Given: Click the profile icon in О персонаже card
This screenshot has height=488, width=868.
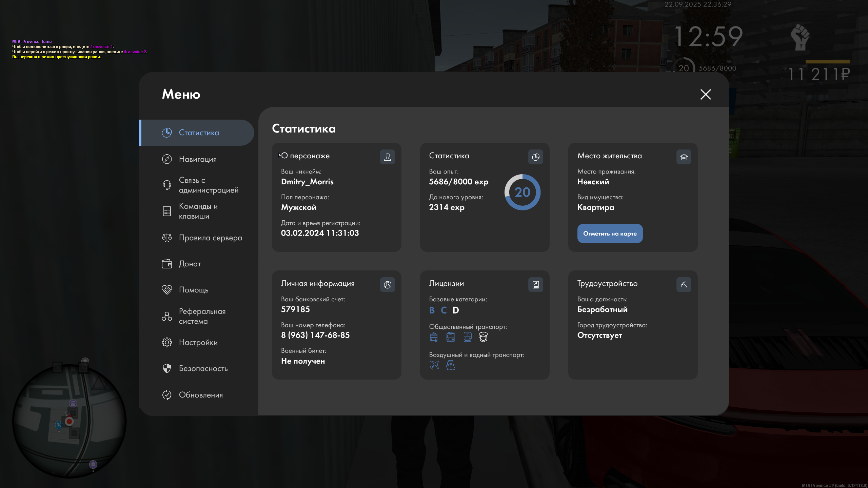Looking at the screenshot, I should (387, 157).
